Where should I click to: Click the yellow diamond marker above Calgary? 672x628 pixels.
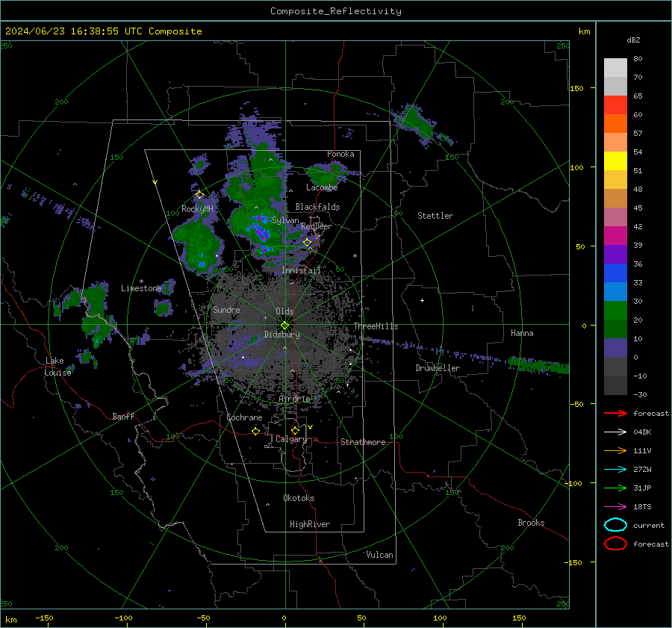[x=295, y=430]
